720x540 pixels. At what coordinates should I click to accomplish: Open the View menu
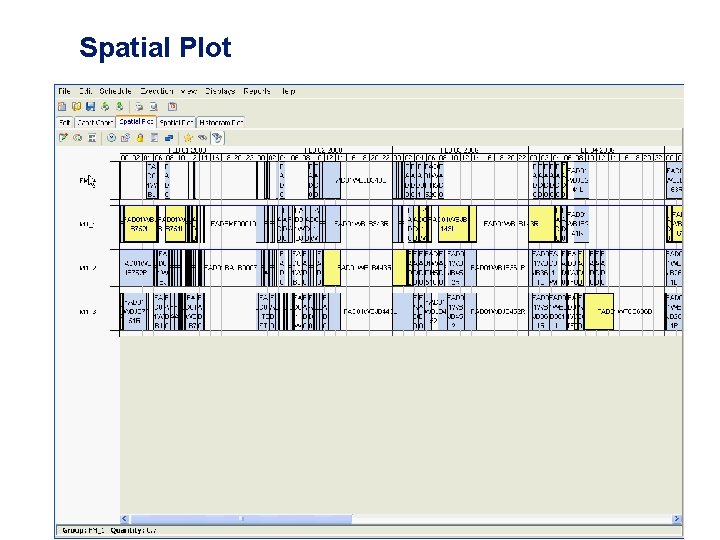coord(189,91)
